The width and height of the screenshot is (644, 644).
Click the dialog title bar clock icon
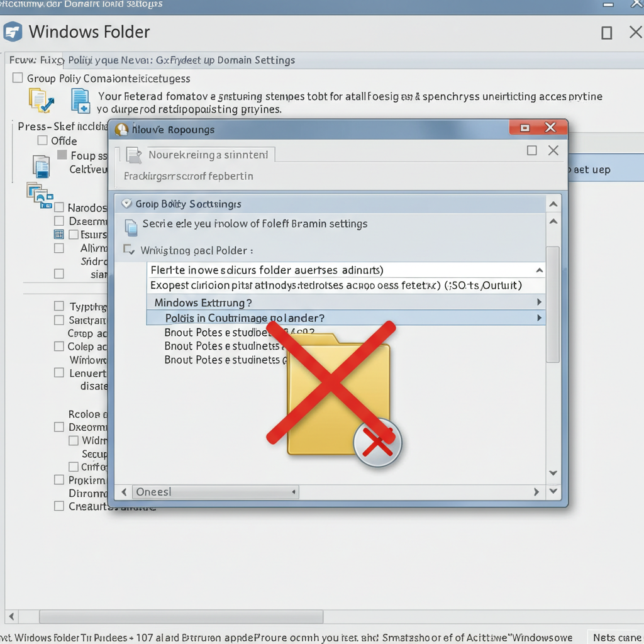(121, 130)
